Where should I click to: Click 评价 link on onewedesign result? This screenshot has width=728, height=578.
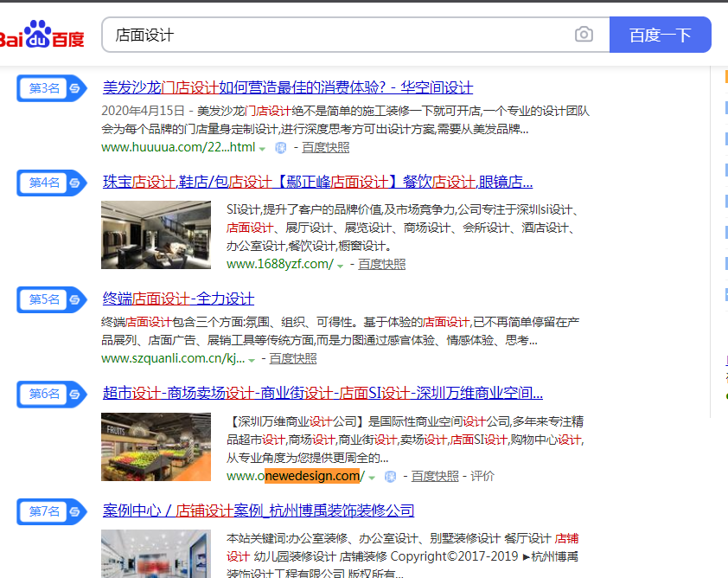(x=482, y=476)
